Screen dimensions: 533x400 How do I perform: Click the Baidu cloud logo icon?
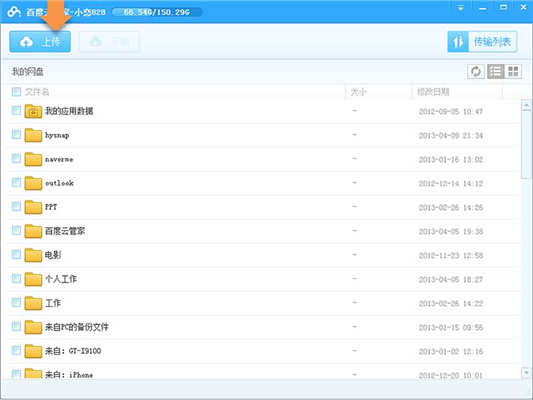[14, 12]
